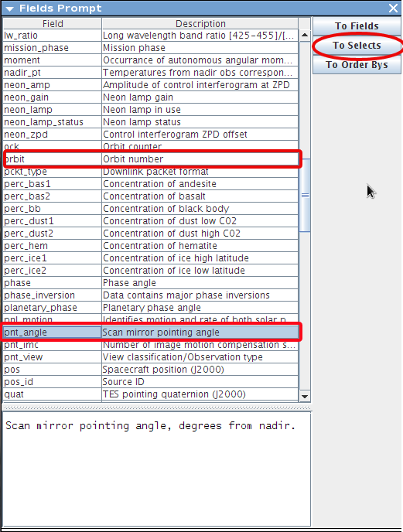Select the perc_bas1 field row
Viewport: 403px width, 532px height.
point(151,184)
